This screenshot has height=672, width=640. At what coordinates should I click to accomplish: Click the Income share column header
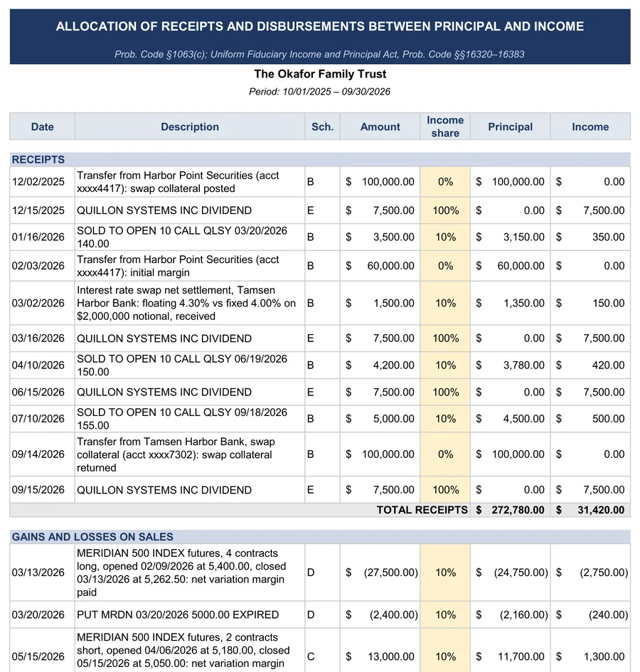click(x=445, y=127)
